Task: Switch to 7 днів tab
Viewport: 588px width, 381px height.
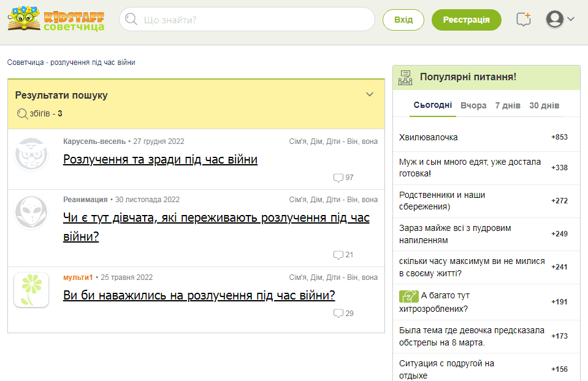Action: (x=508, y=105)
